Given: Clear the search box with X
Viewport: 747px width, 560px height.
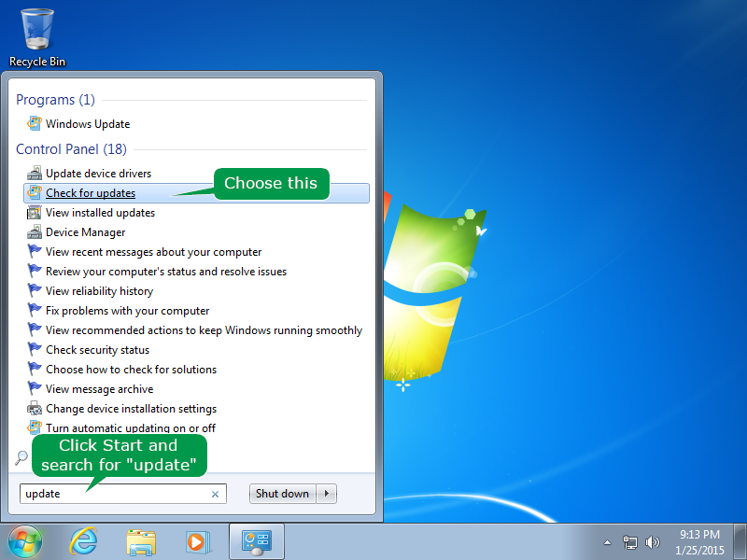Looking at the screenshot, I should 216,494.
